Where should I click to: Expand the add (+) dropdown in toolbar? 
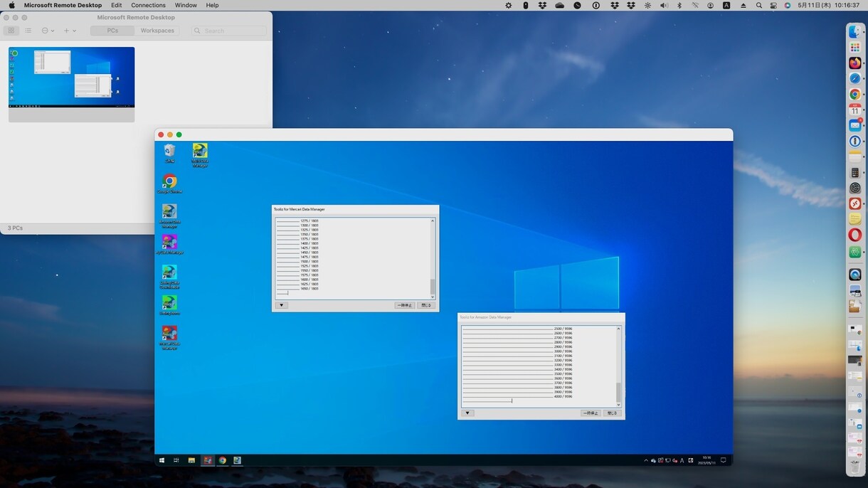tap(70, 31)
